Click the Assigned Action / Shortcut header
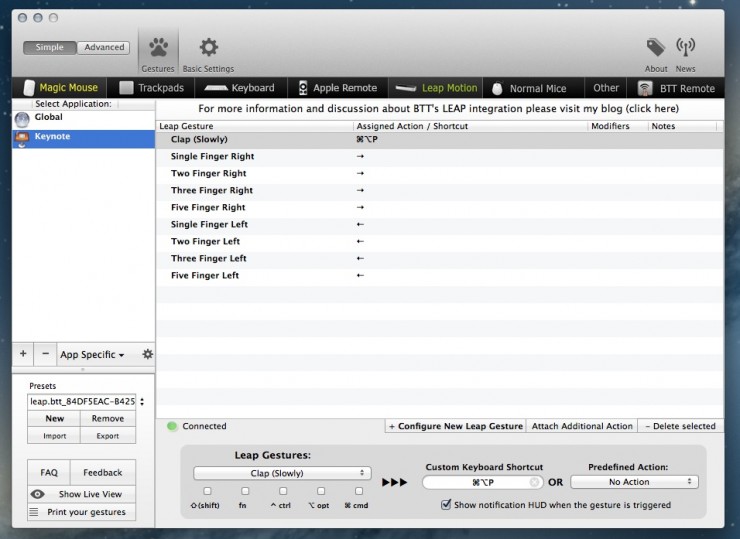The width and height of the screenshot is (740, 539). pos(470,126)
